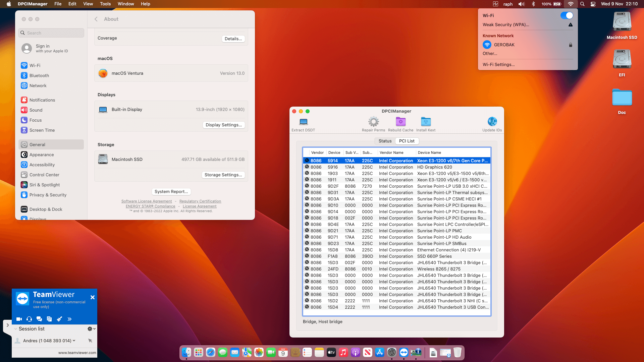Screen dimensions: 644x362
Task: Sort PCI list by Device Name column
Action: pyautogui.click(x=453, y=153)
